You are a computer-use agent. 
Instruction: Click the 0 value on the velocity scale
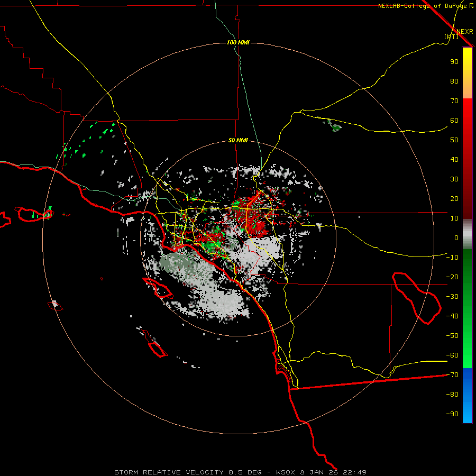click(456, 238)
